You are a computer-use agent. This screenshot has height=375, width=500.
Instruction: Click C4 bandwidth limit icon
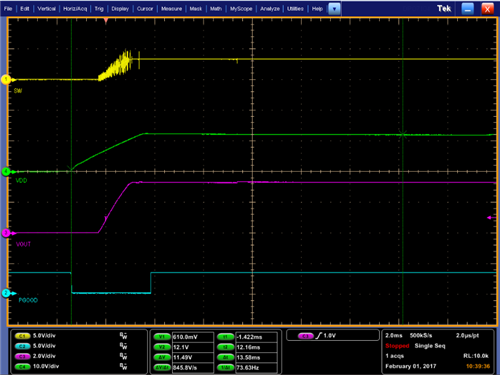click(x=124, y=366)
